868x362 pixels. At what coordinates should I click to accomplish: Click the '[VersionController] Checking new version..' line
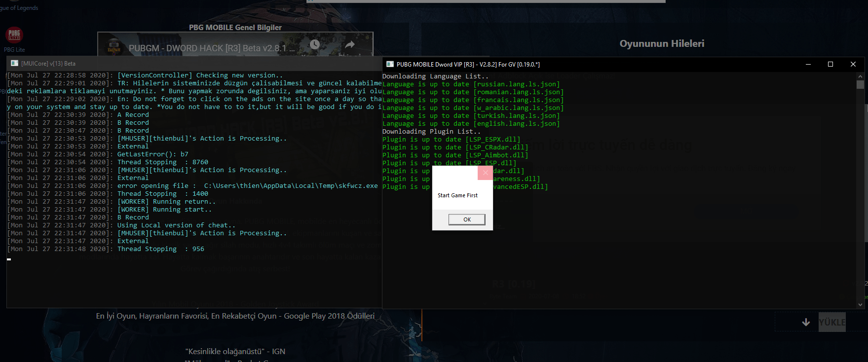pyautogui.click(x=145, y=75)
